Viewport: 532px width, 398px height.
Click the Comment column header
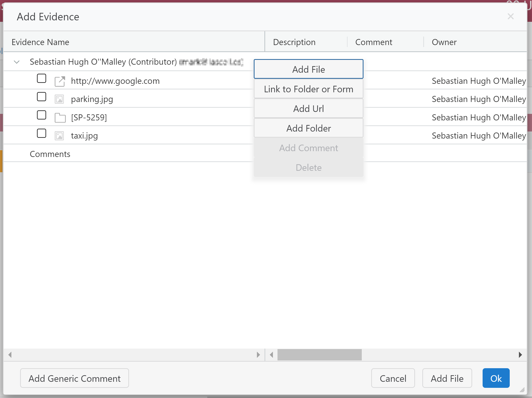pos(386,42)
